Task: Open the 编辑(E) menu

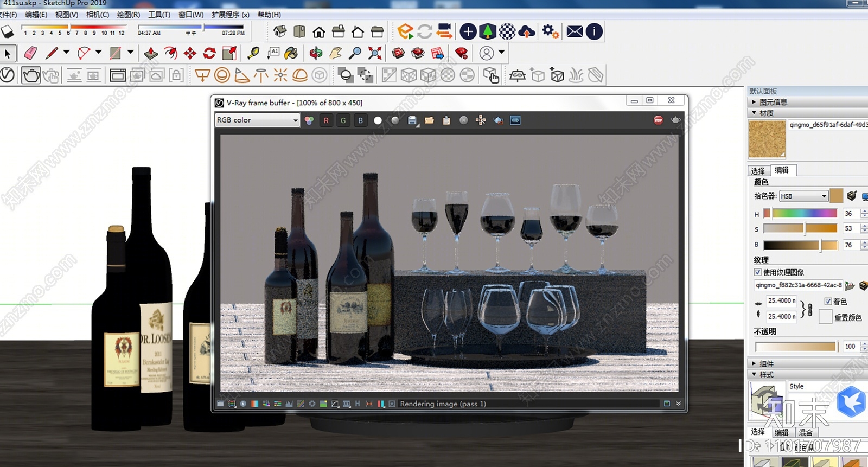Action: click(36, 15)
